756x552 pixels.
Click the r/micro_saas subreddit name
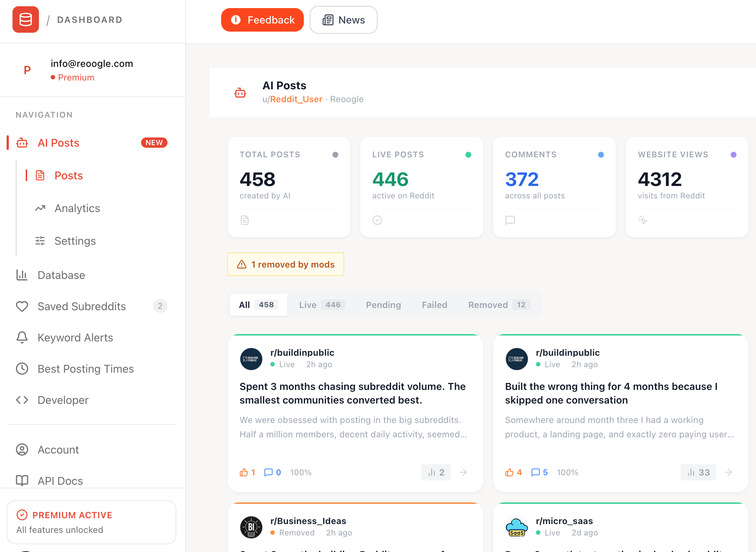click(x=564, y=521)
